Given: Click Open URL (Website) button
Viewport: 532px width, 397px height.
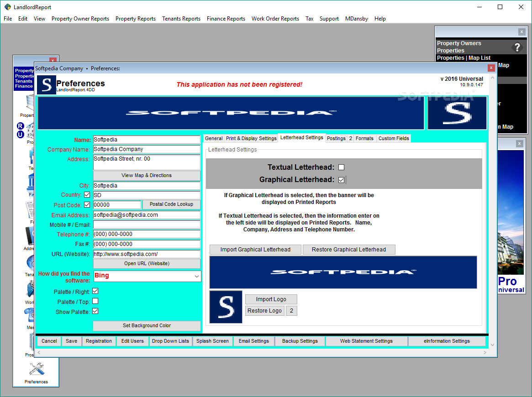Looking at the screenshot, I should coord(147,263).
